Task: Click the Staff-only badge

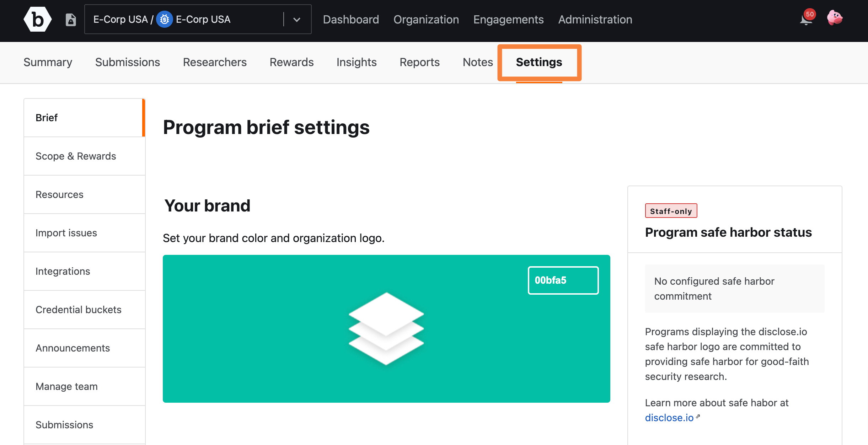Action: pos(671,211)
